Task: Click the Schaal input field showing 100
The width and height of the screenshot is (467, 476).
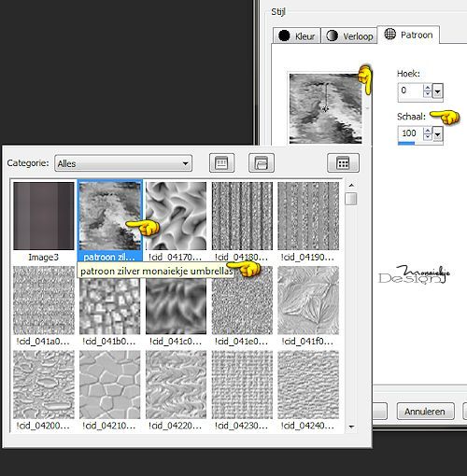Action: pyautogui.click(x=410, y=133)
